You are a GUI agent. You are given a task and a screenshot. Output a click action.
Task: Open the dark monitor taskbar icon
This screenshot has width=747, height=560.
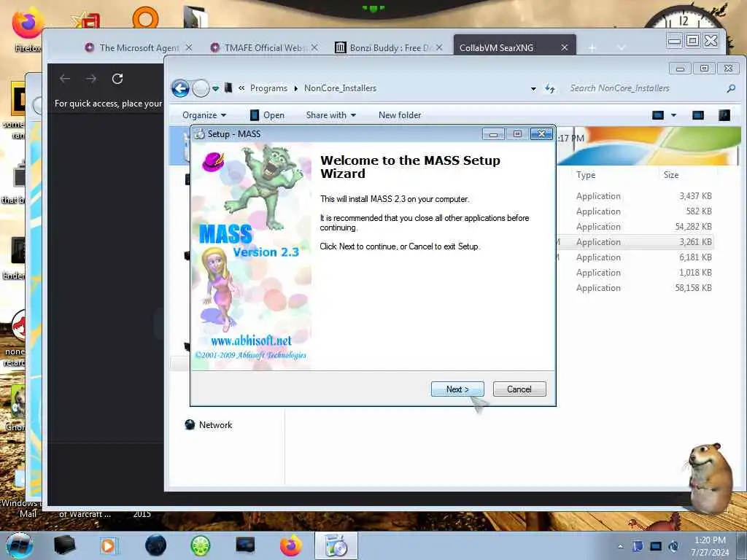click(x=245, y=545)
